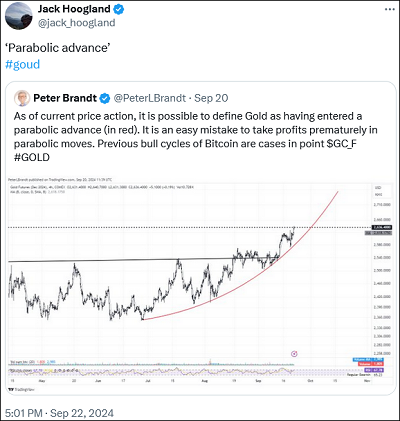Open the gold futures chart image
Viewport: 400px width, 421px height.
pos(200,284)
